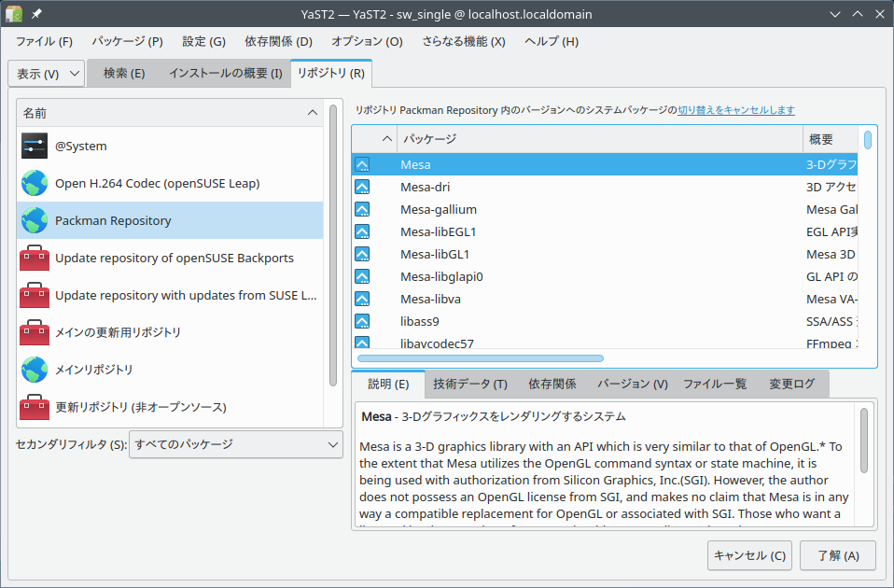This screenshot has width=894, height=588.
Task: Select the Open H.264 Codec (openSUSE Leap) repository
Action: click(158, 184)
